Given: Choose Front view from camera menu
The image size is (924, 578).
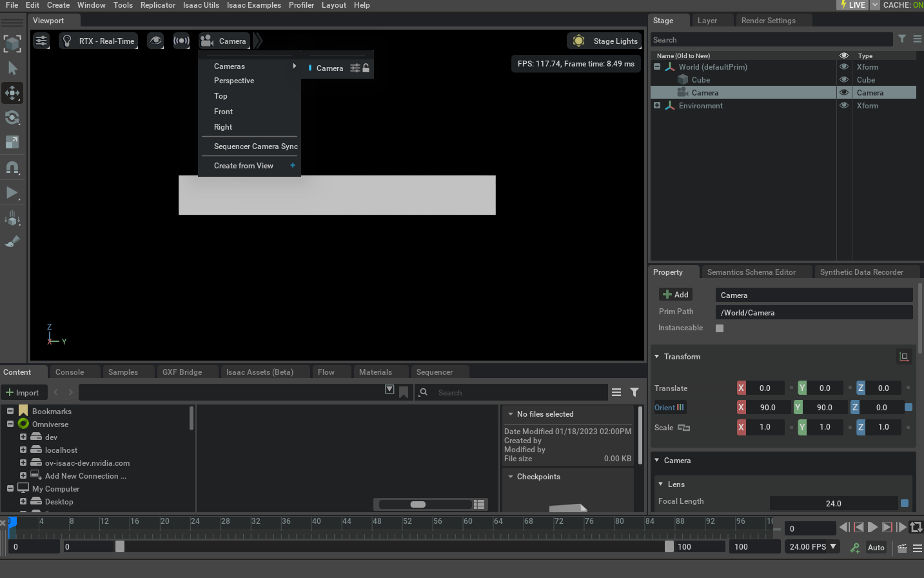Looking at the screenshot, I should point(223,112).
